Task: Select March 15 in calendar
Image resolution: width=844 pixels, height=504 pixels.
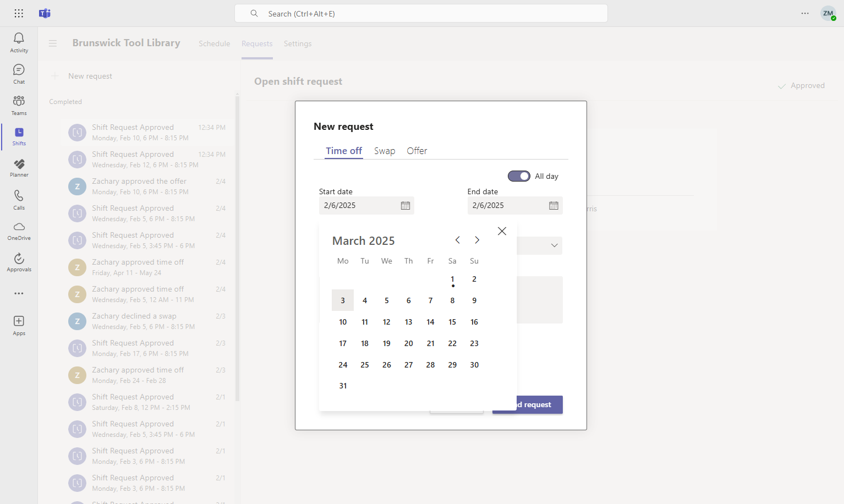Action: (452, 322)
